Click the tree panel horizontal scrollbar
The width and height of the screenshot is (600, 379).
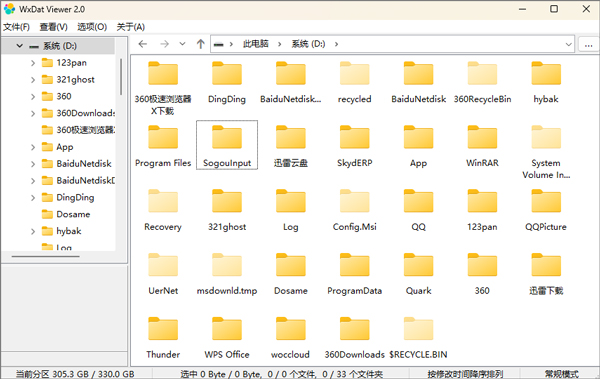[46, 256]
